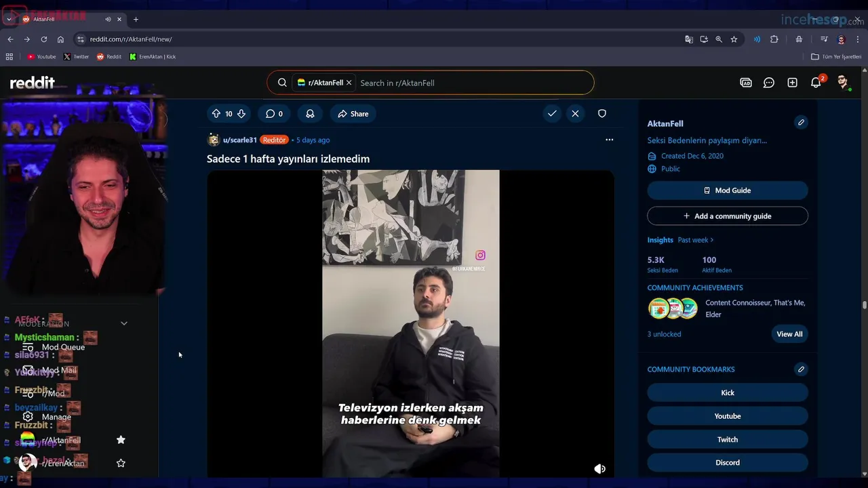Favorite r/ErenAktan with the outline star
Viewport: 868px width, 488px height.
coord(121,464)
